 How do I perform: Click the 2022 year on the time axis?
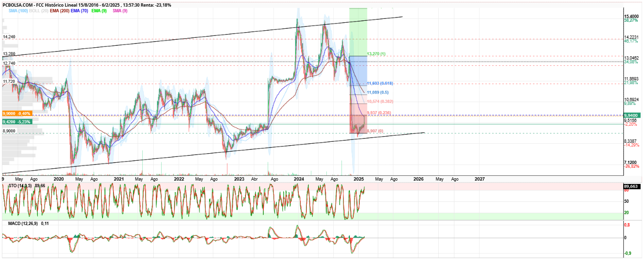pyautogui.click(x=179, y=179)
